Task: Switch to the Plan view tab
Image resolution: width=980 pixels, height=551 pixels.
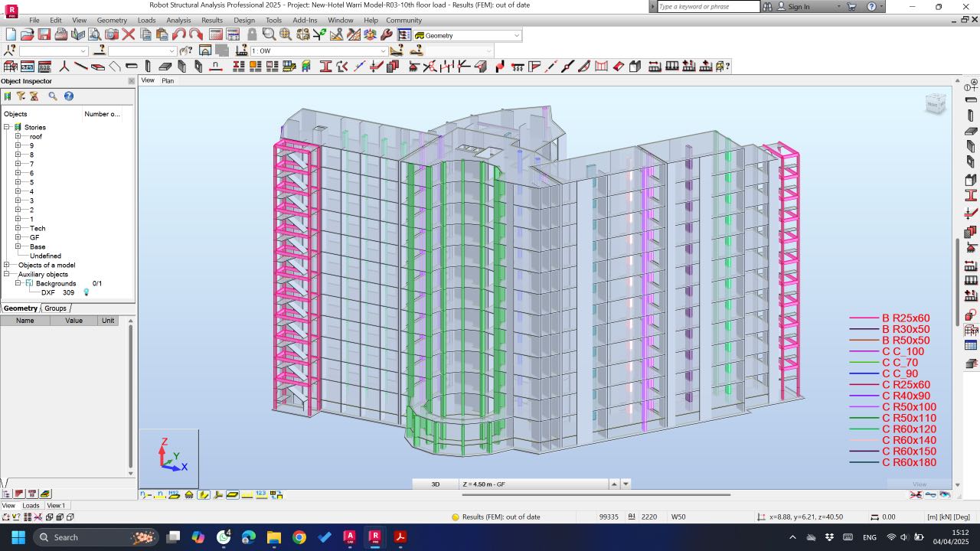Action: click(x=168, y=80)
